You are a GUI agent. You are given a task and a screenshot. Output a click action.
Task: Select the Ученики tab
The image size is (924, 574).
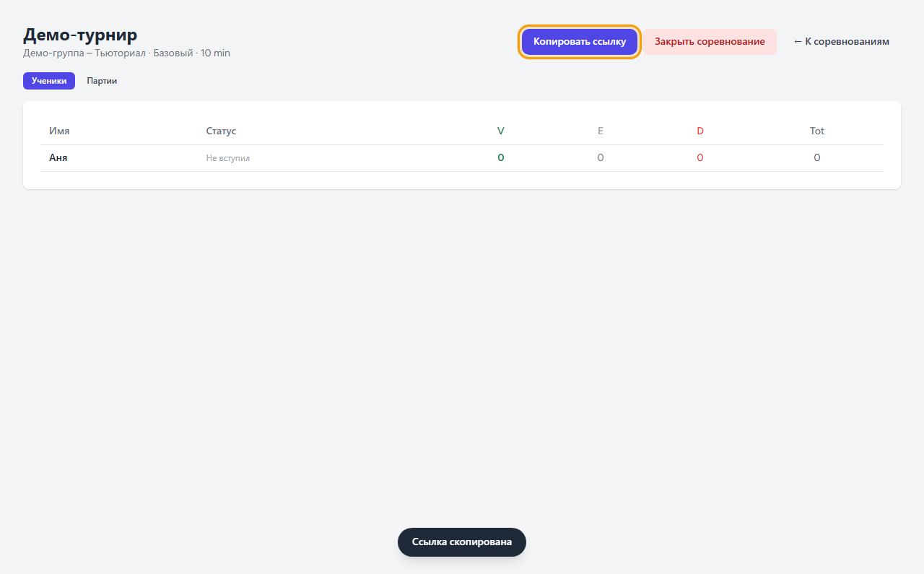click(x=49, y=81)
